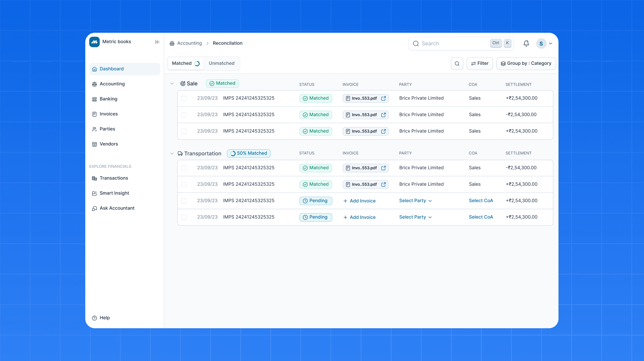Click the Filter button
The image size is (644, 361).
click(x=480, y=64)
